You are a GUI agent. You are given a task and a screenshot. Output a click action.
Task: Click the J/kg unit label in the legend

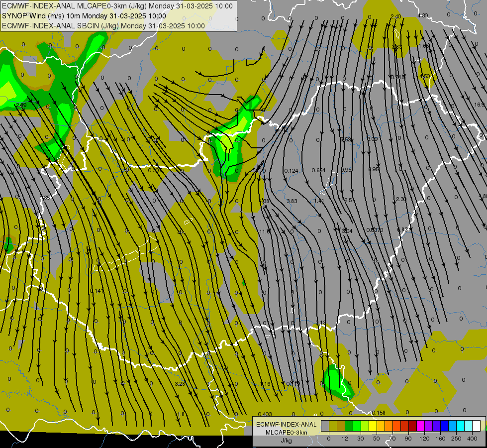point(286,441)
